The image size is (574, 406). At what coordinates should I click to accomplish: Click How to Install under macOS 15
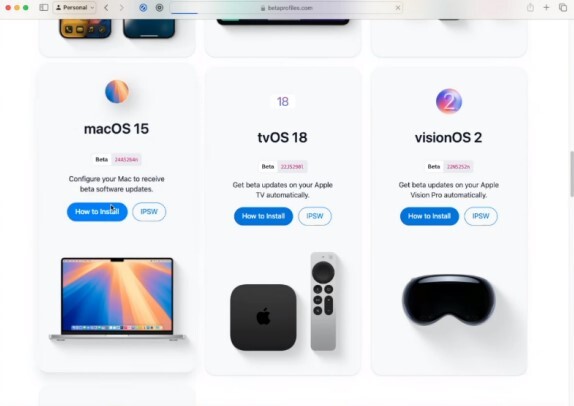tap(97, 212)
